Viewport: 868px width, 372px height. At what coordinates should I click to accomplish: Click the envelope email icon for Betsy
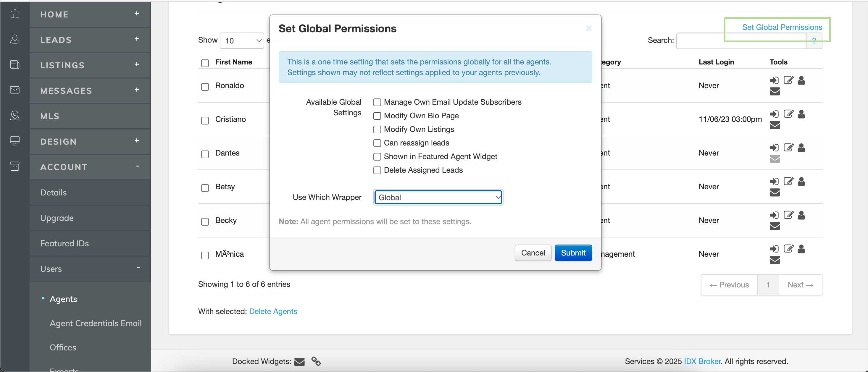(774, 192)
